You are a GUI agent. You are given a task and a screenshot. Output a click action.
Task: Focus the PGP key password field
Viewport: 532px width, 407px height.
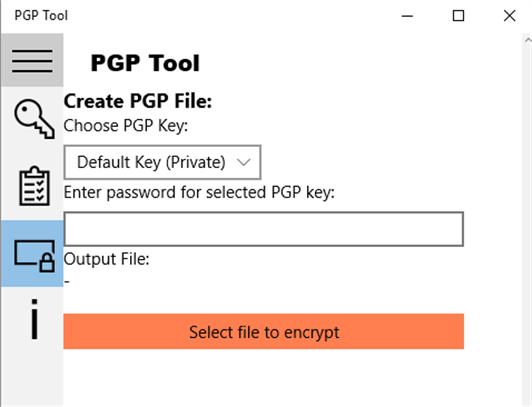pos(263,229)
